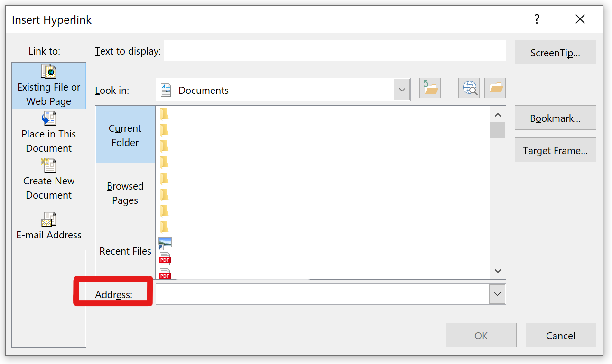Select Place in This Document option
Screen dimensions: 612x364
pos(49,133)
